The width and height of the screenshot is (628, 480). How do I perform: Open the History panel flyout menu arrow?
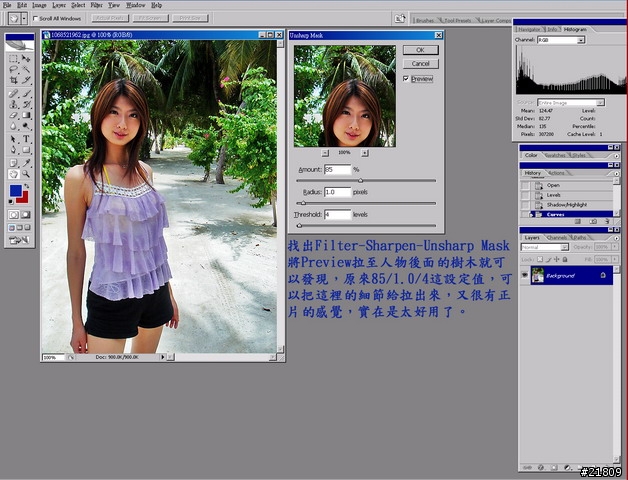(x=616, y=173)
